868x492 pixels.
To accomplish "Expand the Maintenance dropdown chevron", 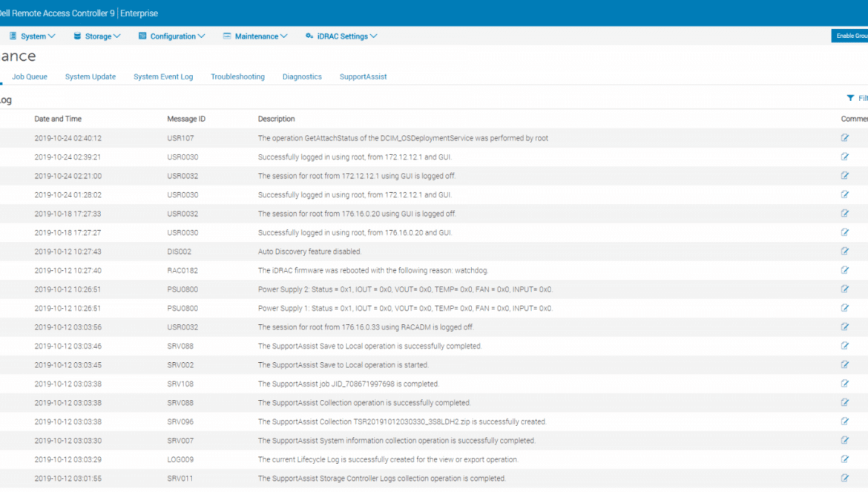I will click(284, 36).
